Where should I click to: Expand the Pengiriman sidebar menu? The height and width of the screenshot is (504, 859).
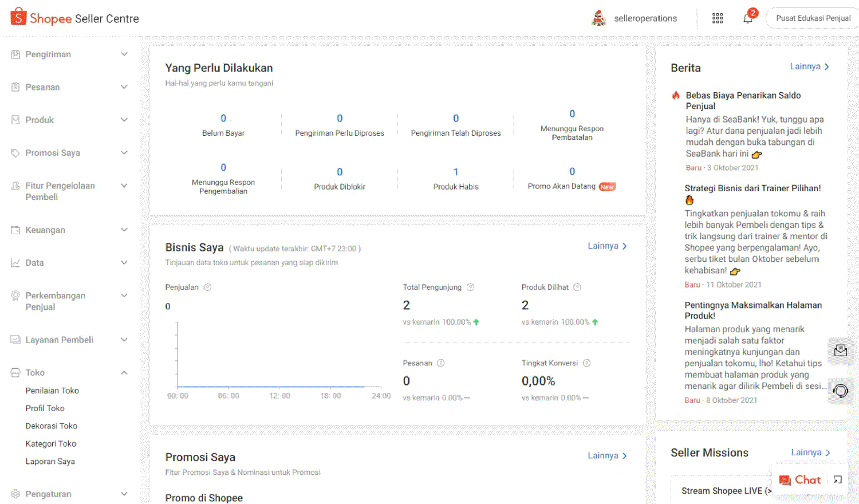[124, 54]
